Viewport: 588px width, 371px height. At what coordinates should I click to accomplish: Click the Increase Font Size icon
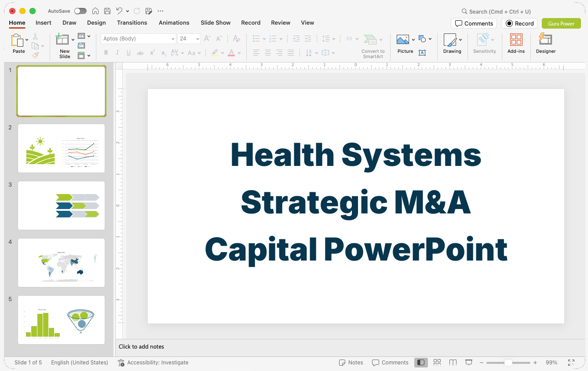click(x=207, y=39)
